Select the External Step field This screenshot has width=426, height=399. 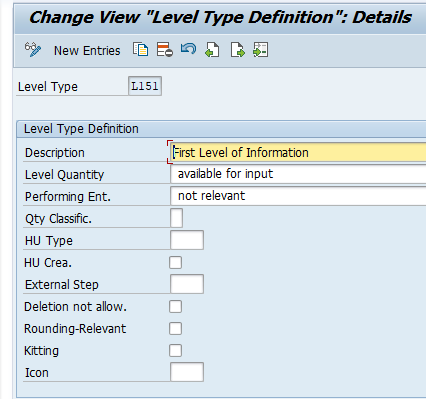[x=187, y=284]
